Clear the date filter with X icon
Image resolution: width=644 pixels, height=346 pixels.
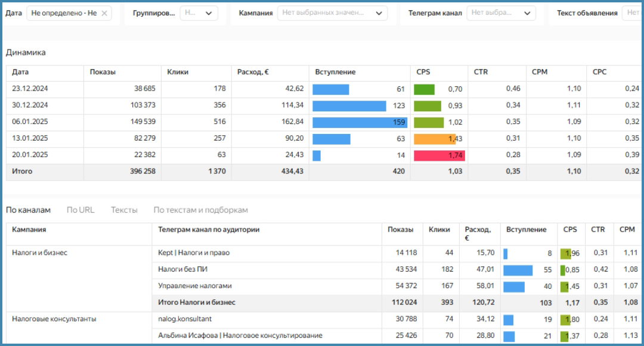(x=105, y=13)
